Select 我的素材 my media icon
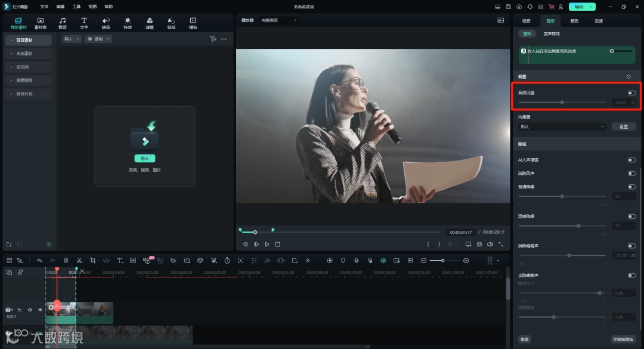This screenshot has height=349, width=644. (x=18, y=23)
